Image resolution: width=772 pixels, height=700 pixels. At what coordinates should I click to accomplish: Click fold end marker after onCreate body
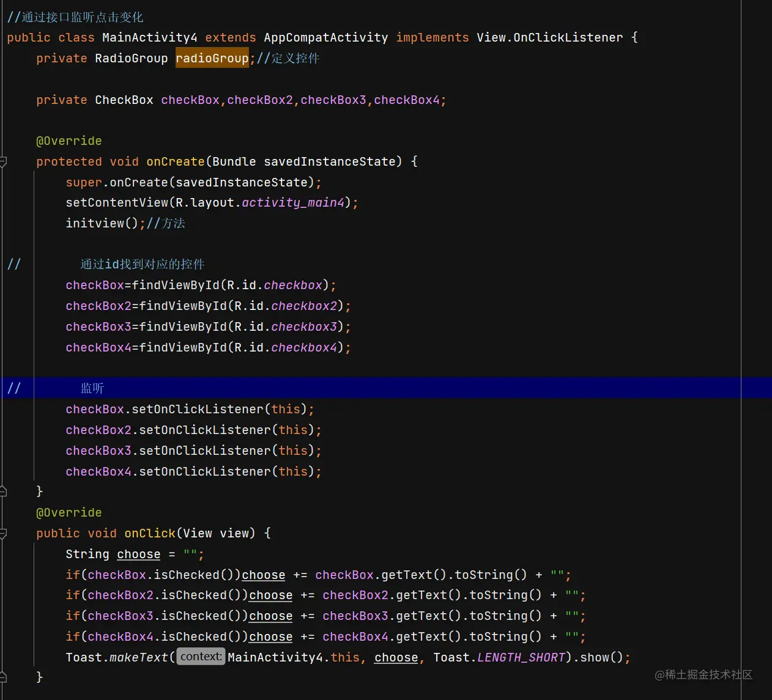click(3, 491)
